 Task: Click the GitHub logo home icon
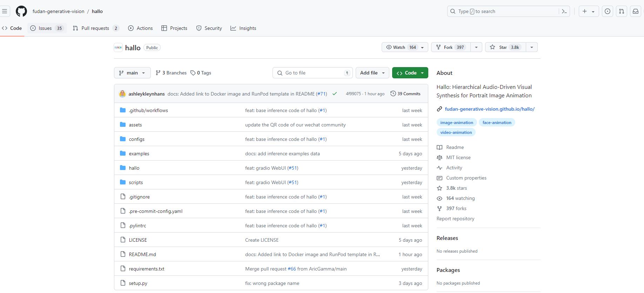pos(21,11)
